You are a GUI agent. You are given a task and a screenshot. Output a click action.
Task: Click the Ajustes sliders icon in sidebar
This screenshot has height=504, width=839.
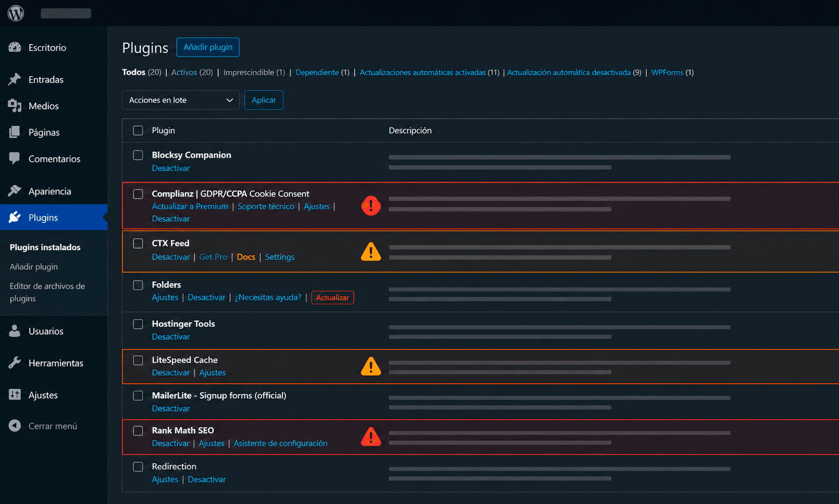pyautogui.click(x=15, y=395)
